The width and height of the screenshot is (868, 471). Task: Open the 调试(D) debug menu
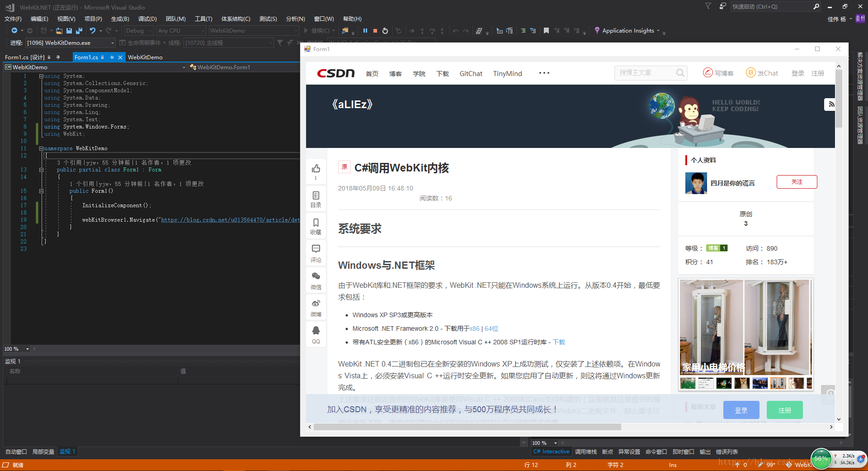pos(147,19)
